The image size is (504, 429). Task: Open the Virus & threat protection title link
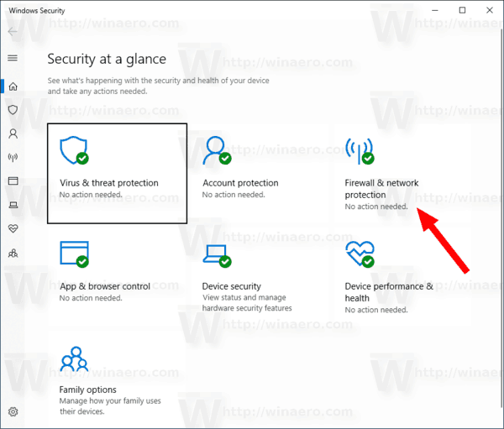pyautogui.click(x=109, y=183)
